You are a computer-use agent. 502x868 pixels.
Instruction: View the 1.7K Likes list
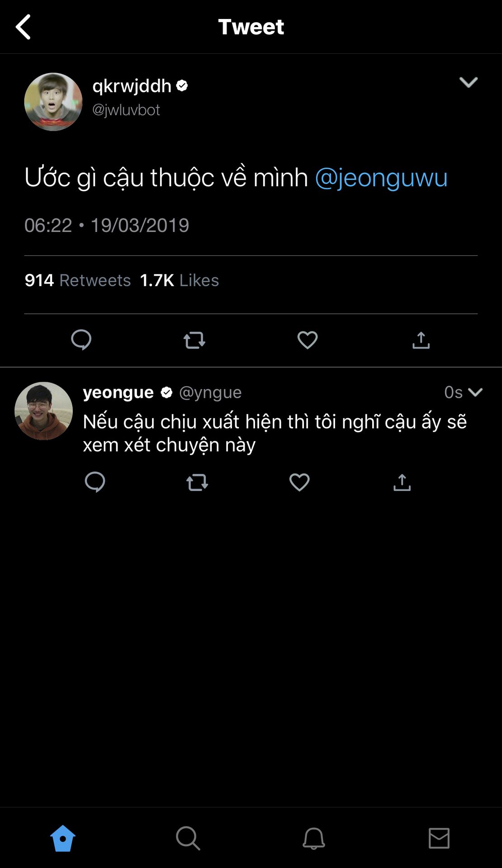[180, 280]
